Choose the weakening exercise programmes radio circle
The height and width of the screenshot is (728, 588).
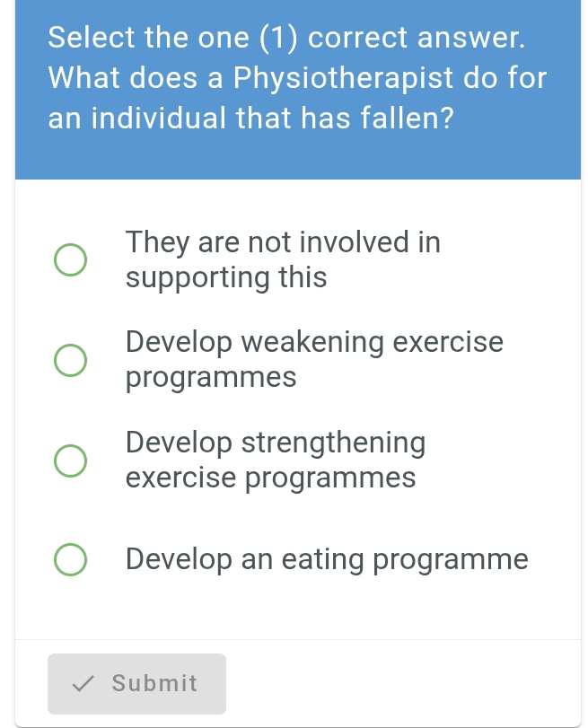70,360
